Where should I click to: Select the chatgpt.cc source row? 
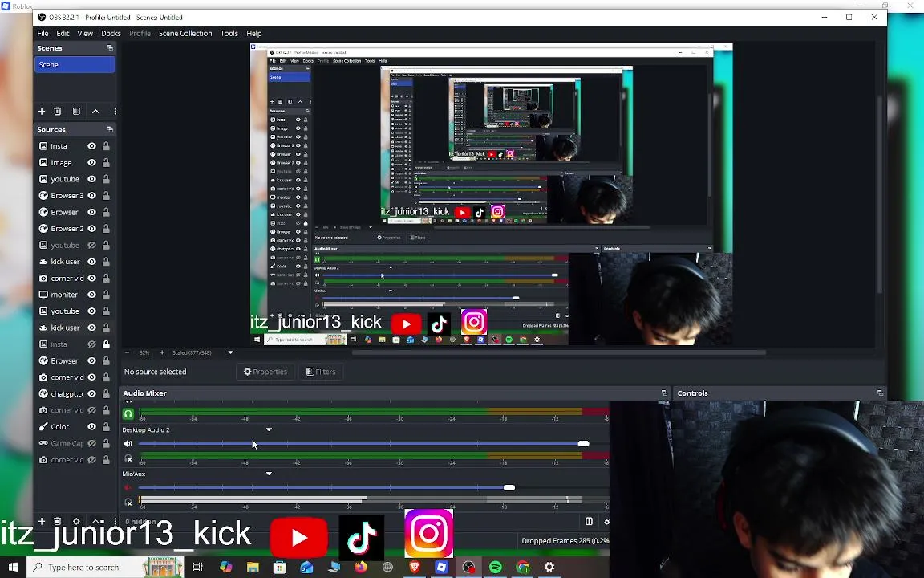75,393
